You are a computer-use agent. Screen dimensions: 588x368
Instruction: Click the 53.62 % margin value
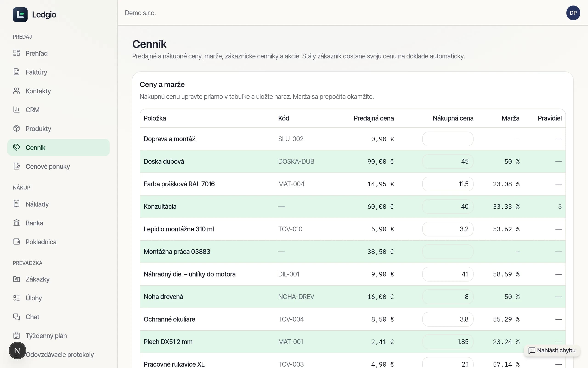(x=506, y=229)
